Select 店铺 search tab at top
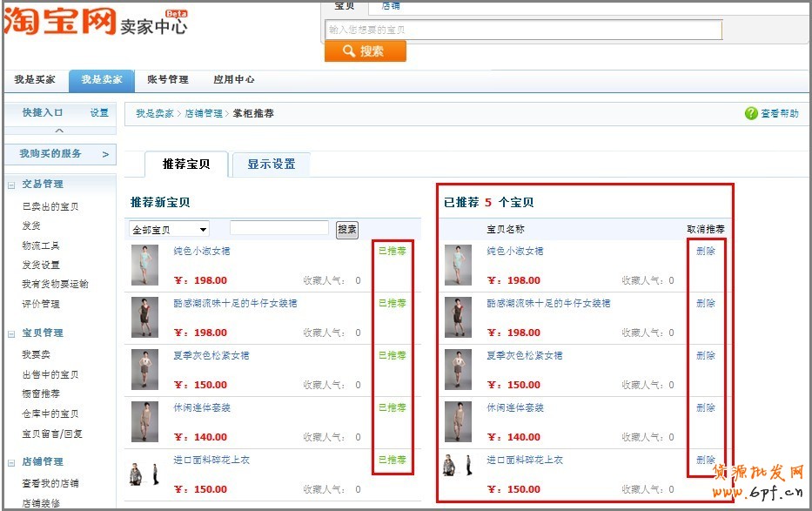This screenshot has height=511, width=812. [x=391, y=6]
